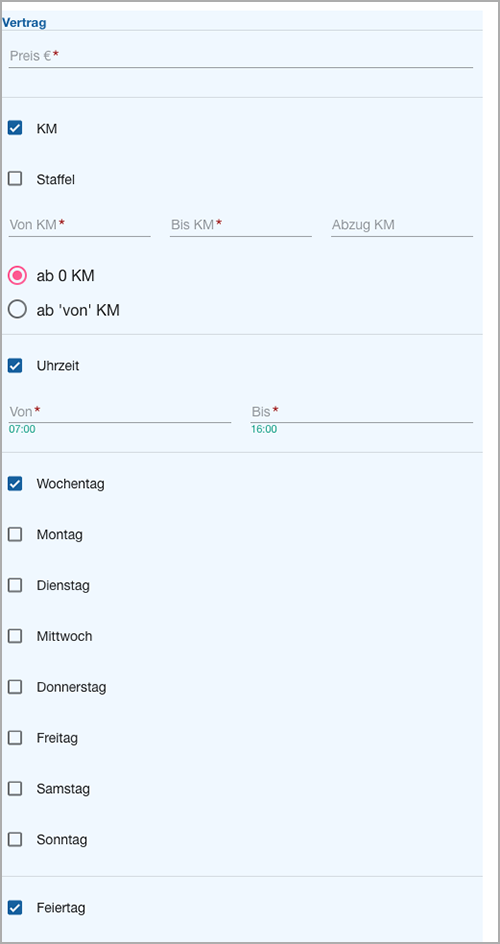Click the Preis € input field

[241, 57]
